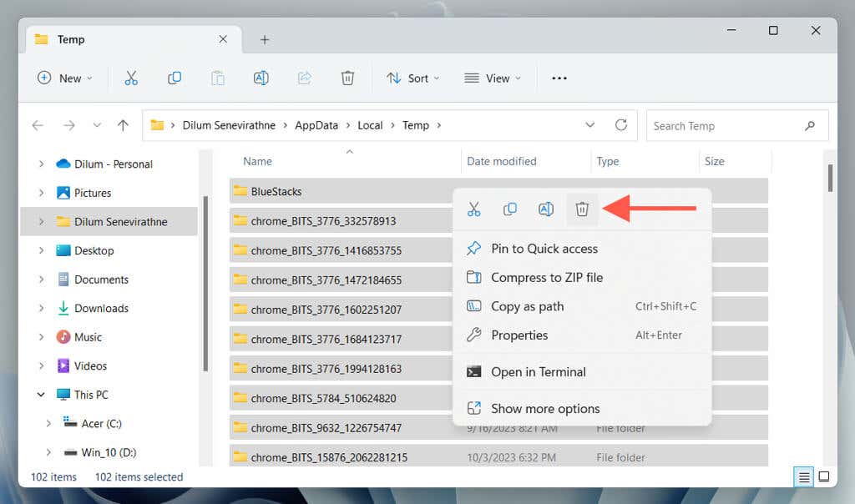Open the View dropdown
The height and width of the screenshot is (504, 855).
pyautogui.click(x=493, y=78)
